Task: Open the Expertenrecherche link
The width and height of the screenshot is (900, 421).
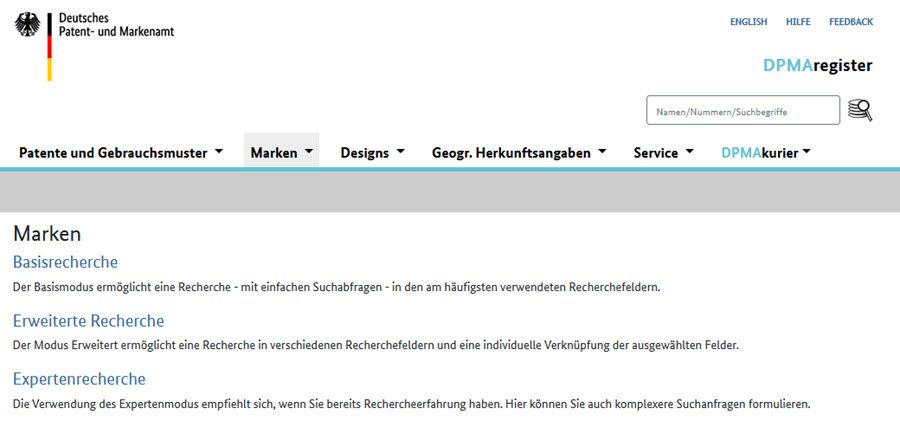Action: (x=79, y=379)
